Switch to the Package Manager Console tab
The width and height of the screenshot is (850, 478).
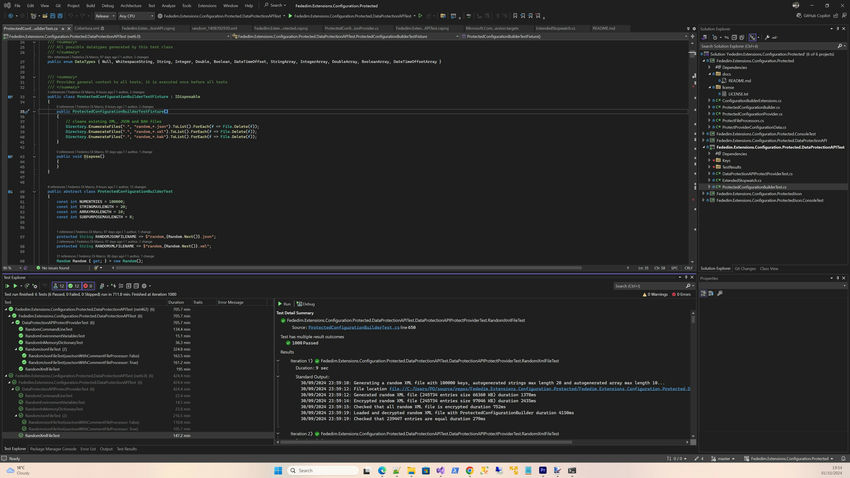(x=54, y=449)
